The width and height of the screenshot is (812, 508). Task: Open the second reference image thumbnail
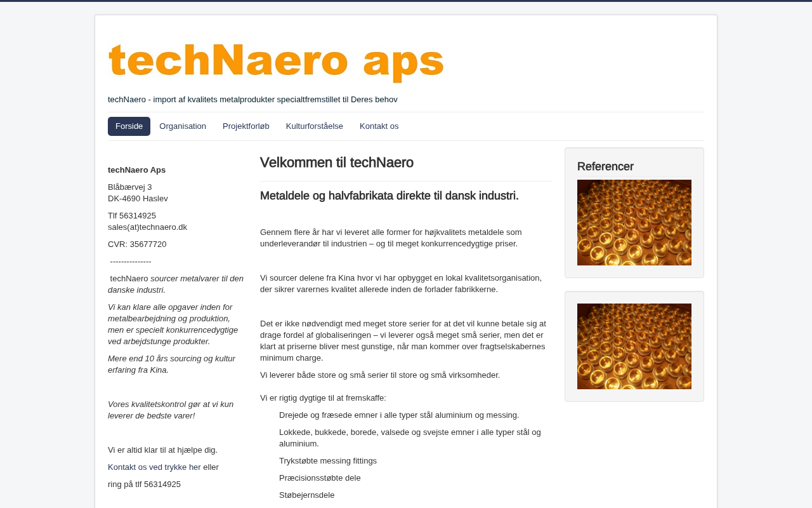click(634, 346)
